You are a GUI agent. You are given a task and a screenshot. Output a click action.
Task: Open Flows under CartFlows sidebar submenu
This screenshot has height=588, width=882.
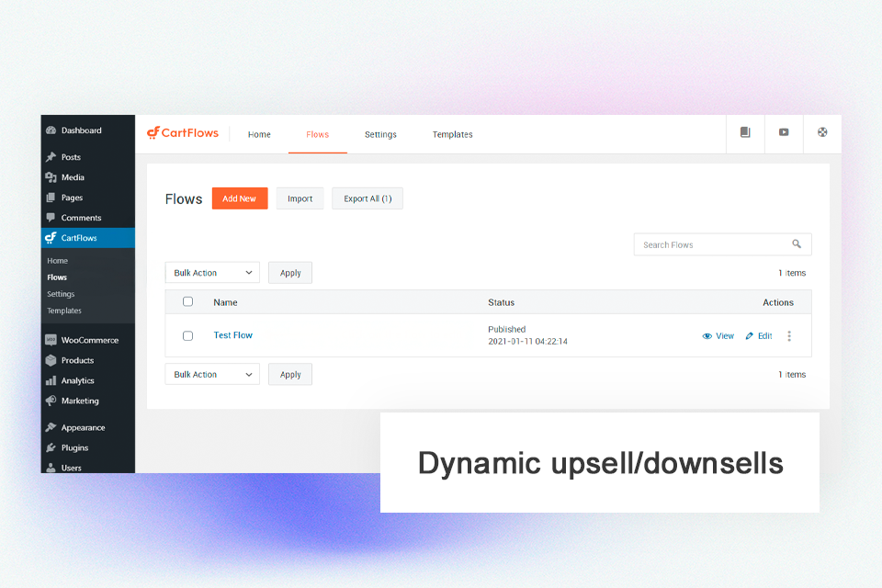[x=57, y=277]
